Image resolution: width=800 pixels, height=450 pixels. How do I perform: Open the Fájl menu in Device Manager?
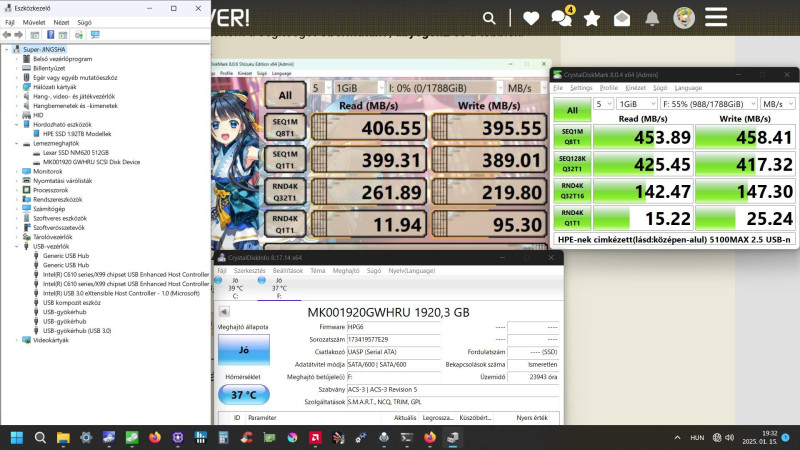(x=10, y=22)
